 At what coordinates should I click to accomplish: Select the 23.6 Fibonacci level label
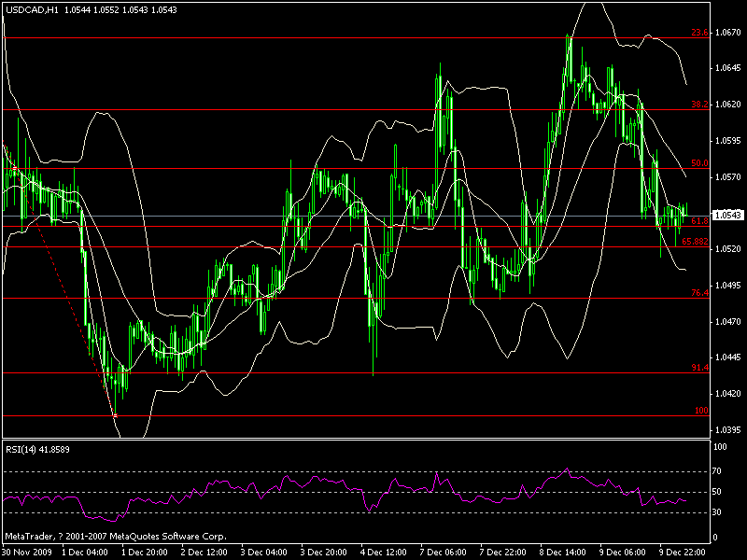[699, 33]
